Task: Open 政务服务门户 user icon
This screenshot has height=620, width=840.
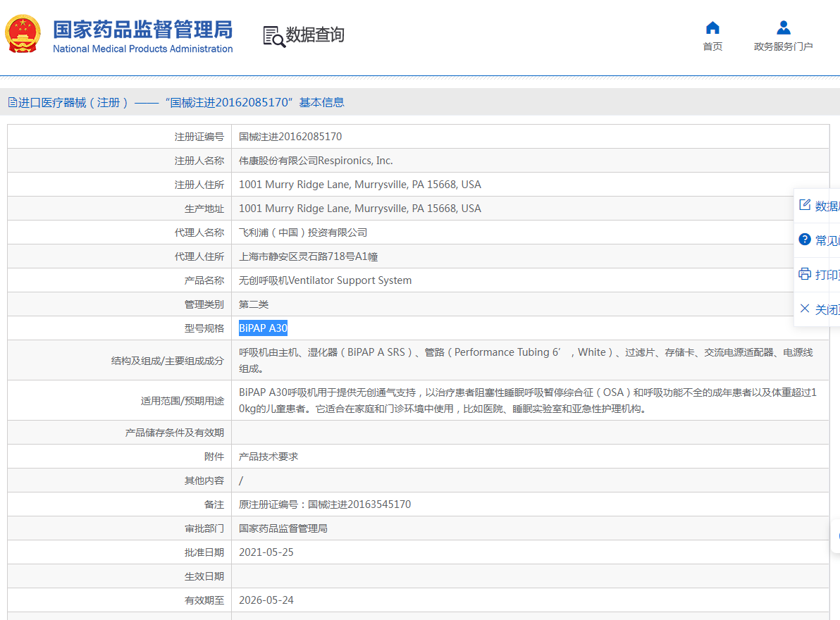Action: coord(783,27)
